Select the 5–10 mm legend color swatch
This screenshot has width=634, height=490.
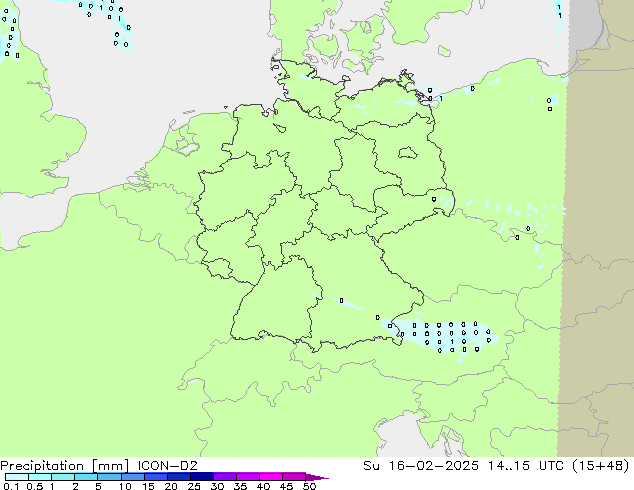pos(109,477)
